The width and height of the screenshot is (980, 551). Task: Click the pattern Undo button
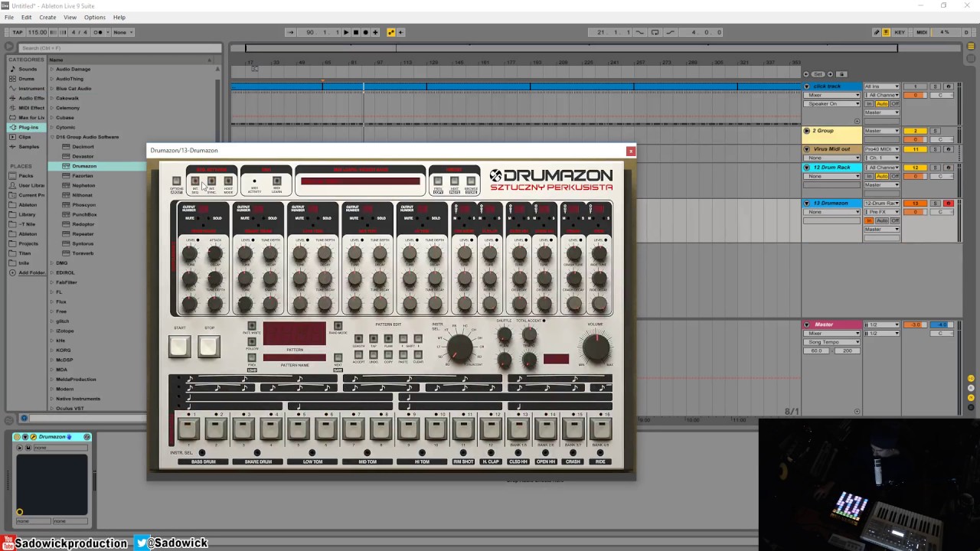pyautogui.click(x=374, y=354)
